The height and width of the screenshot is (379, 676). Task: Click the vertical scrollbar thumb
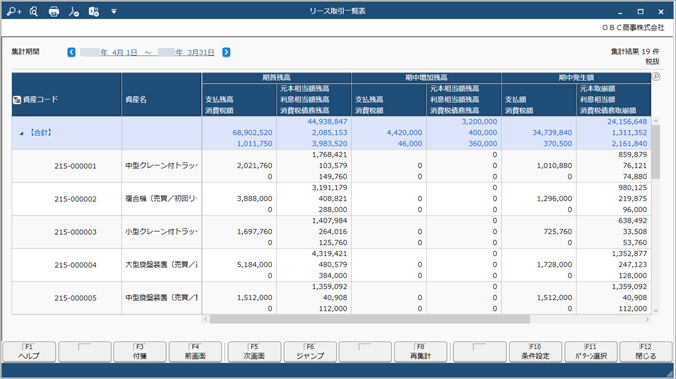coord(656,152)
